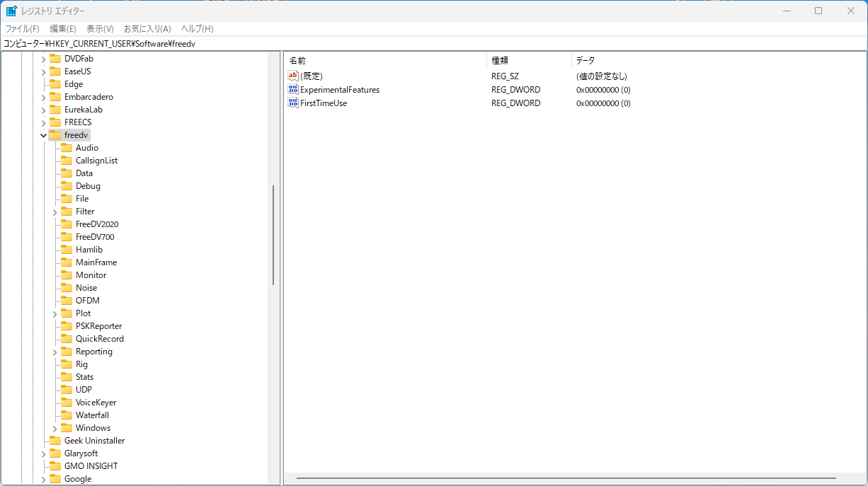Open the ヘルプ(H) menu

pos(198,29)
